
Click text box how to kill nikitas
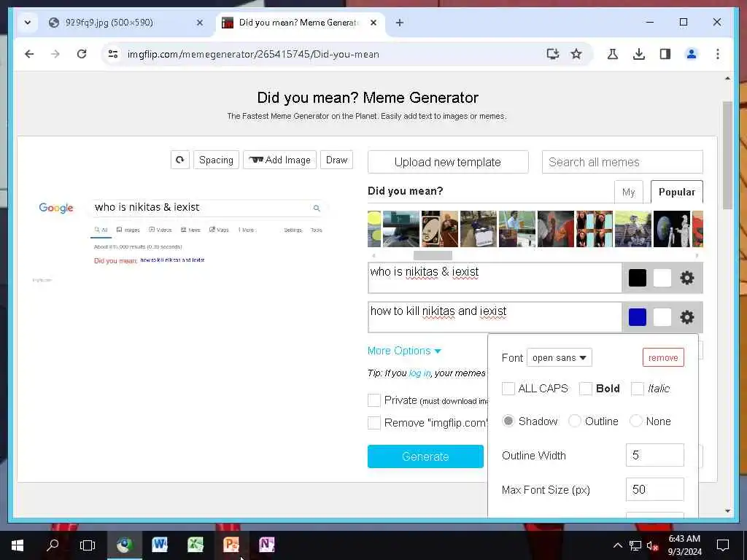(x=495, y=317)
